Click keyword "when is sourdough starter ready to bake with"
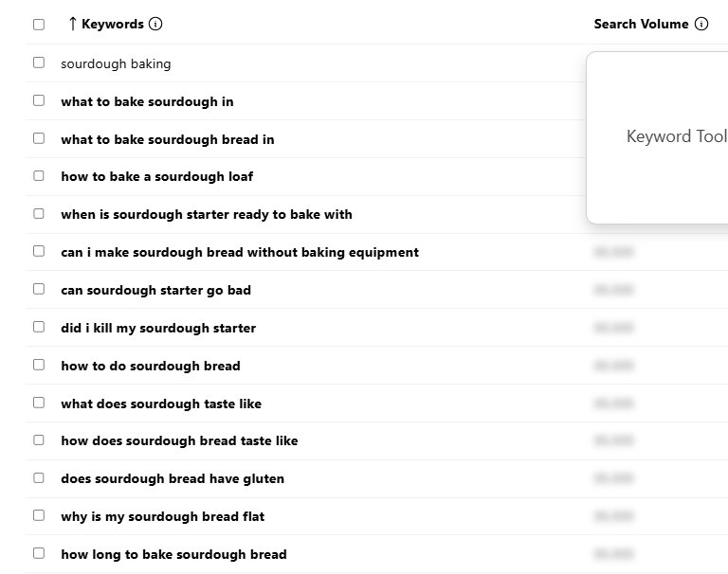The width and height of the screenshot is (728, 574). (206, 214)
